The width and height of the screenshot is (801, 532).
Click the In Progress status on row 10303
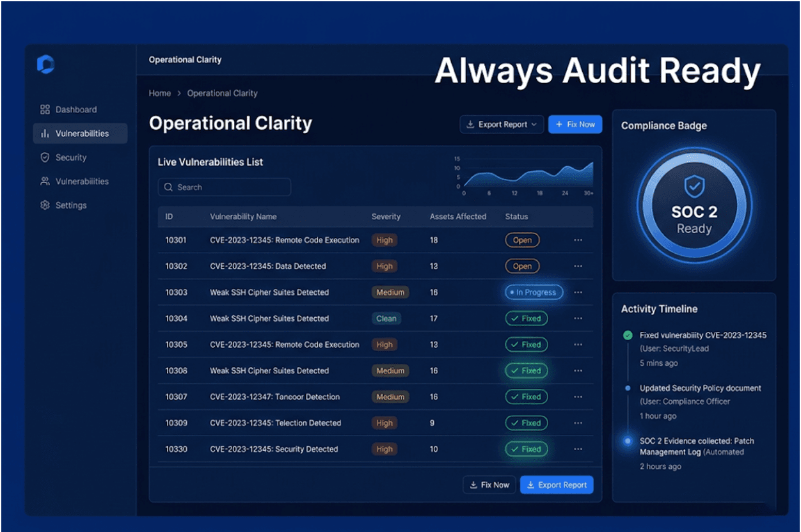coord(534,292)
